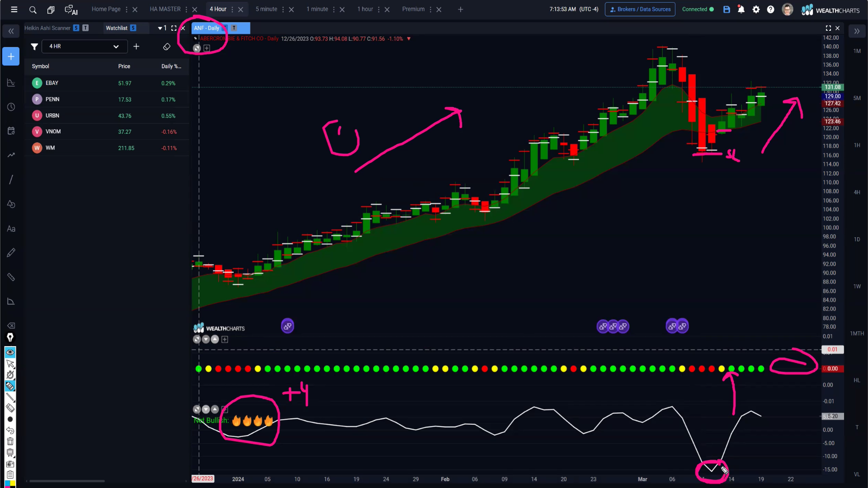Switch to the 5 minute tab
The width and height of the screenshot is (868, 488).
[x=266, y=9]
